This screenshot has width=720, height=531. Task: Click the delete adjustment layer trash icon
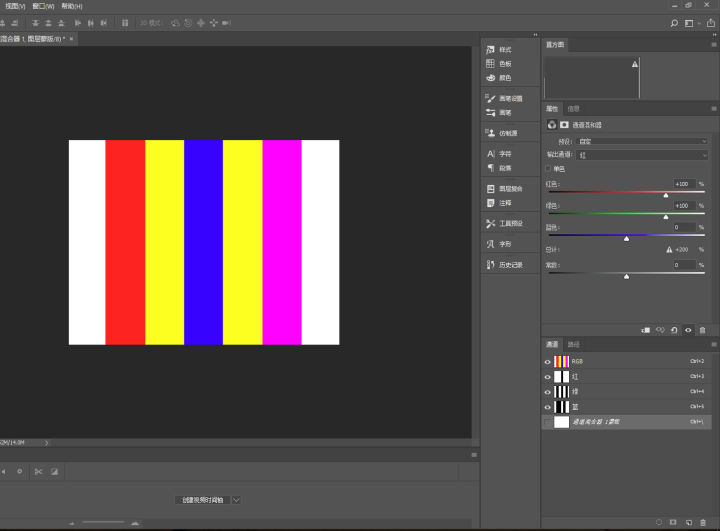(x=702, y=329)
